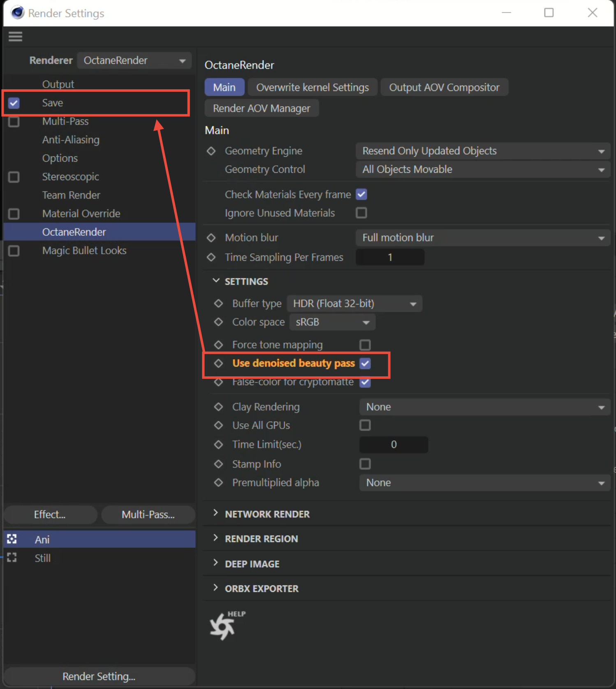
Task: Click the Octane HELP logo icon
Action: pyautogui.click(x=223, y=626)
